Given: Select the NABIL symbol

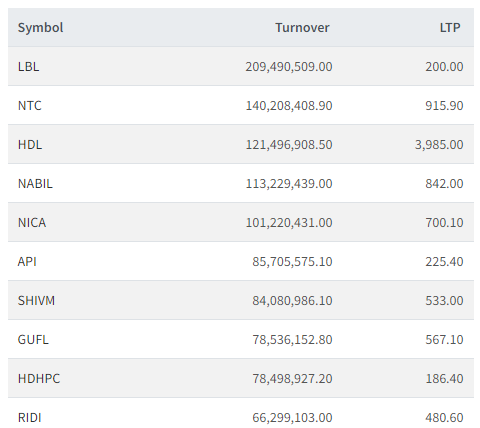Looking at the screenshot, I should [35, 184].
